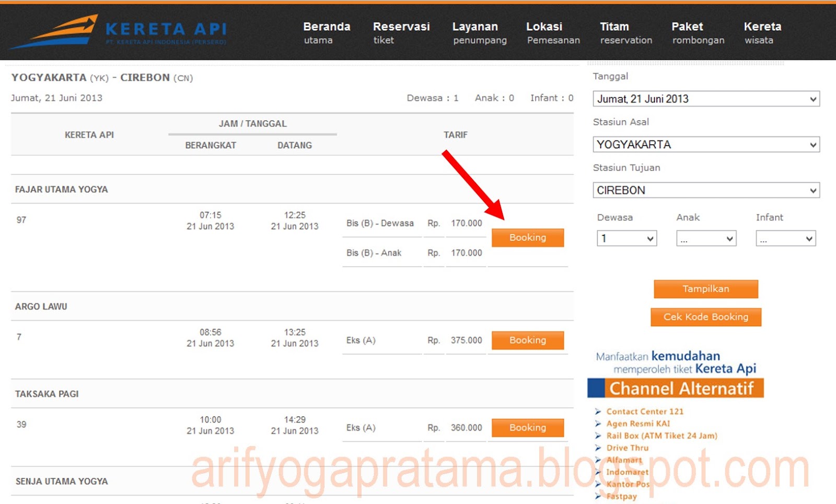
Task: Click the KERETA API column header
Action: click(x=89, y=135)
